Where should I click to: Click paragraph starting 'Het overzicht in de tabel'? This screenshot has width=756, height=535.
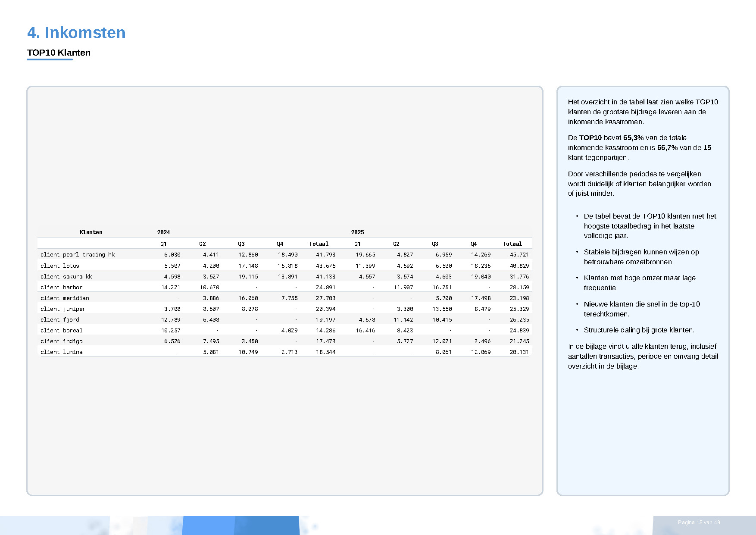643,112
